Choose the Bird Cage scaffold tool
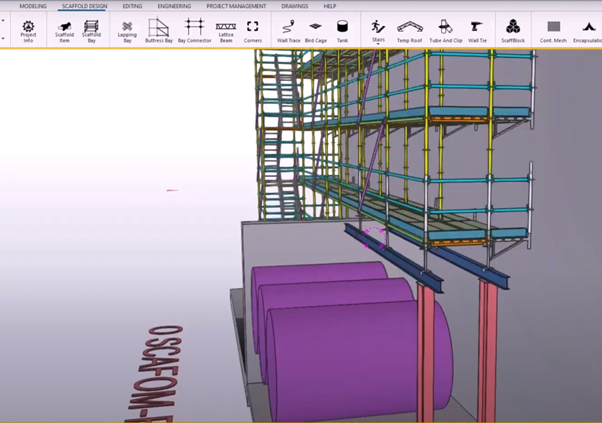Image resolution: width=602 pixels, height=423 pixels. click(316, 31)
